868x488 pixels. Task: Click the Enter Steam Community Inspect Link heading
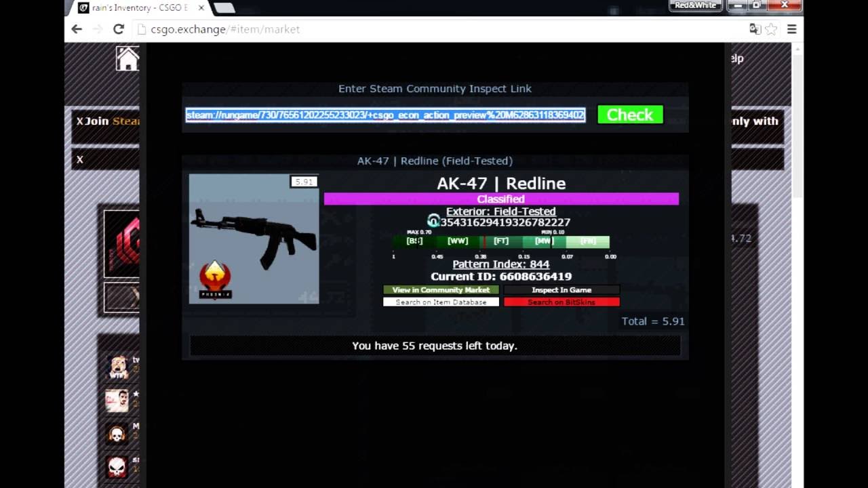(x=435, y=89)
